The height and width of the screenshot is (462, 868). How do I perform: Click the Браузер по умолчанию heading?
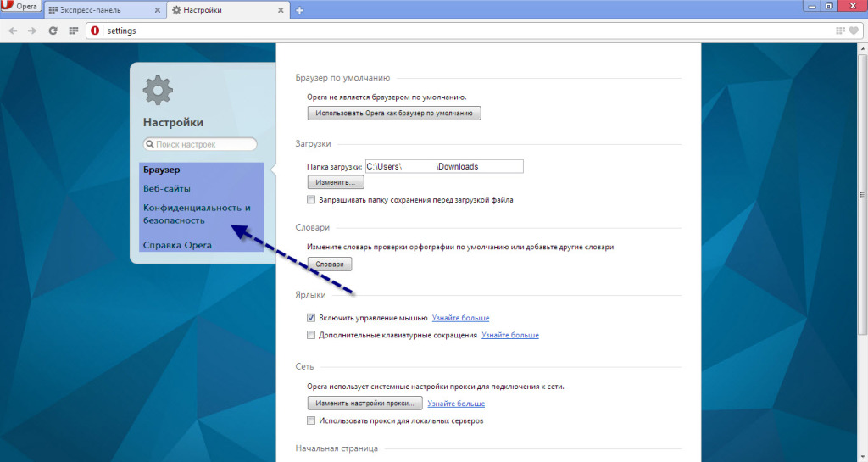(x=342, y=78)
